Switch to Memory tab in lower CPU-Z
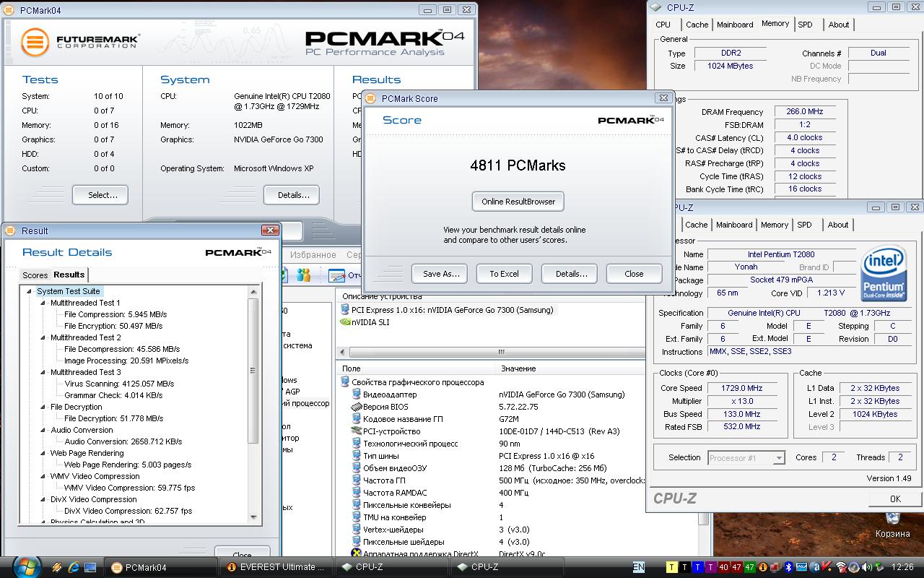Viewport: 924px width, 578px height. (775, 225)
